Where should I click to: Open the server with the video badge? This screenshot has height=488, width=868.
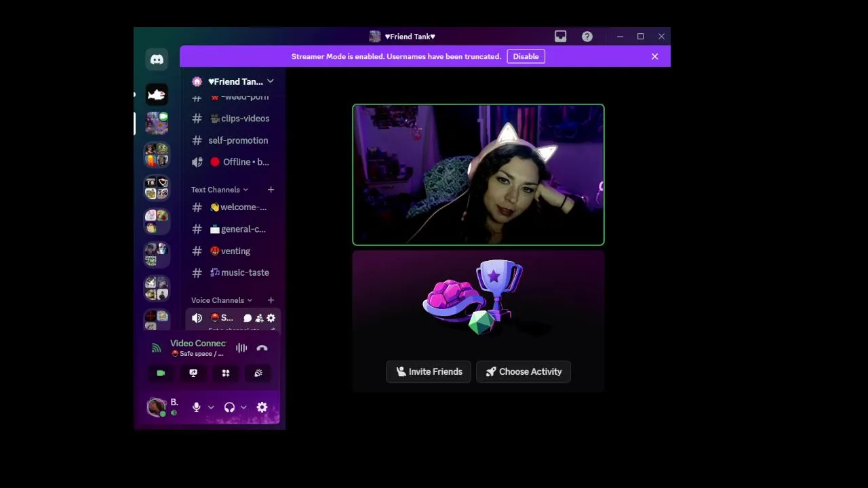[157, 123]
